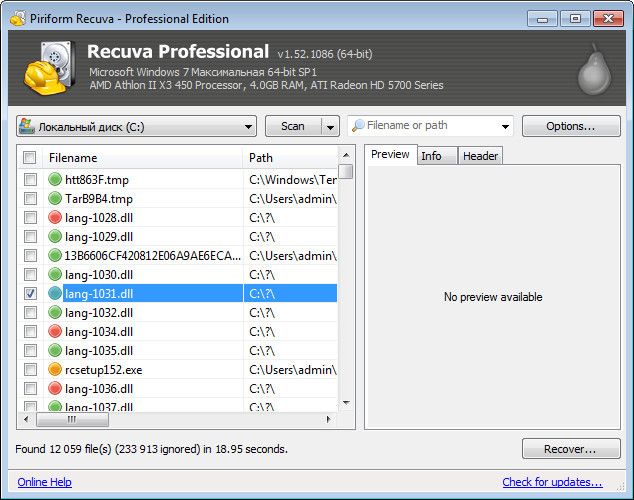The height and width of the screenshot is (500, 634).
Task: Click the horizontal scrollbar thumb
Action: [72, 419]
